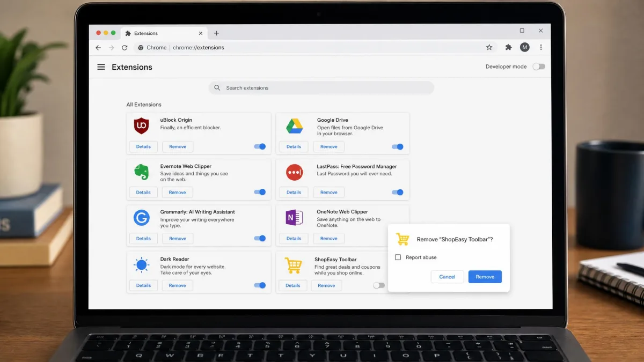Remove Evernote Web Clipper
Viewport: 644px width, 362px height.
[178, 192]
